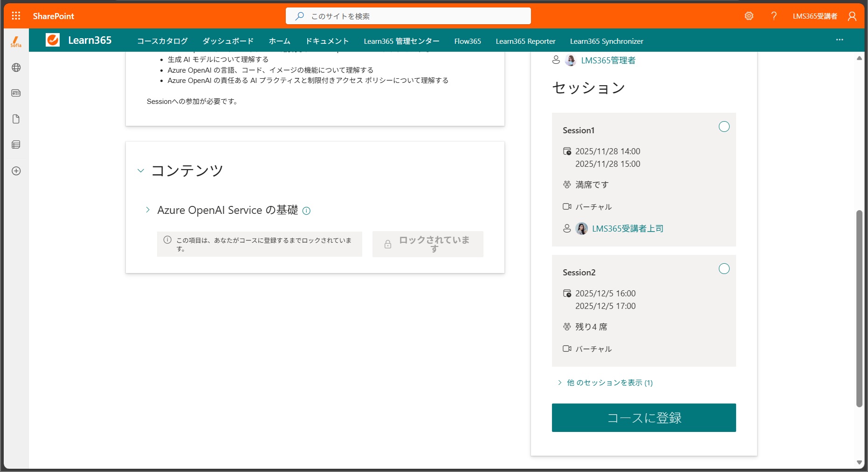This screenshot has height=472, width=868.
Task: Click the Session2 title text
Action: 579,273
